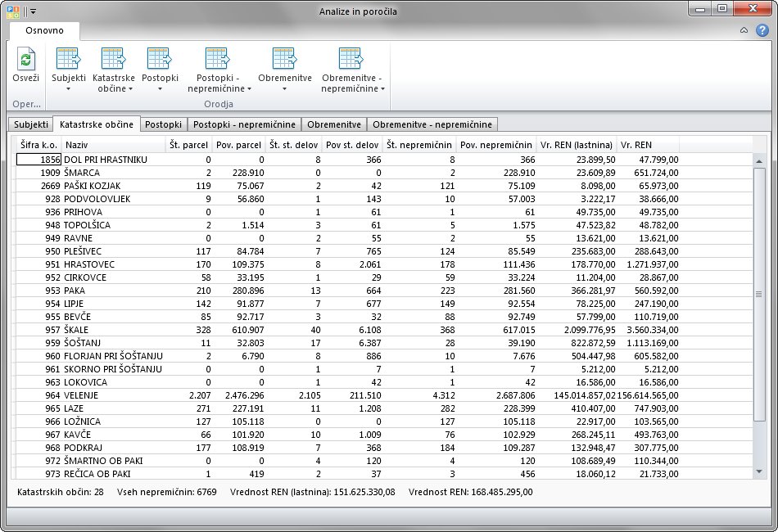Expand the Obremenitve - nepremičnine dropdown arrow
The image size is (778, 532).
coord(382,89)
